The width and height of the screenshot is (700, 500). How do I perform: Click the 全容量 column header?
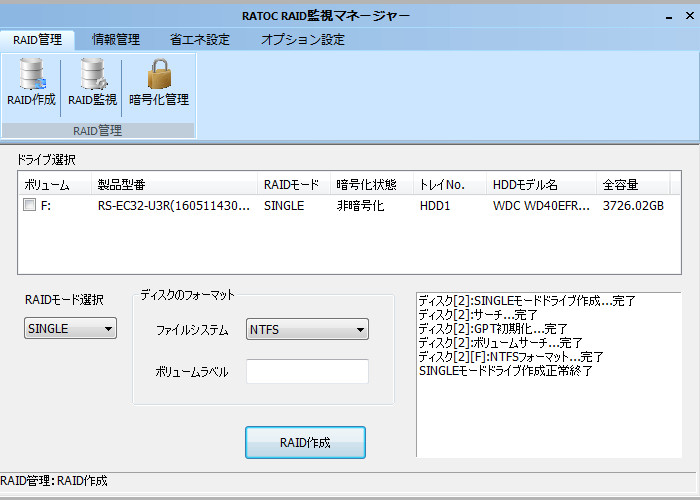pyautogui.click(x=633, y=184)
